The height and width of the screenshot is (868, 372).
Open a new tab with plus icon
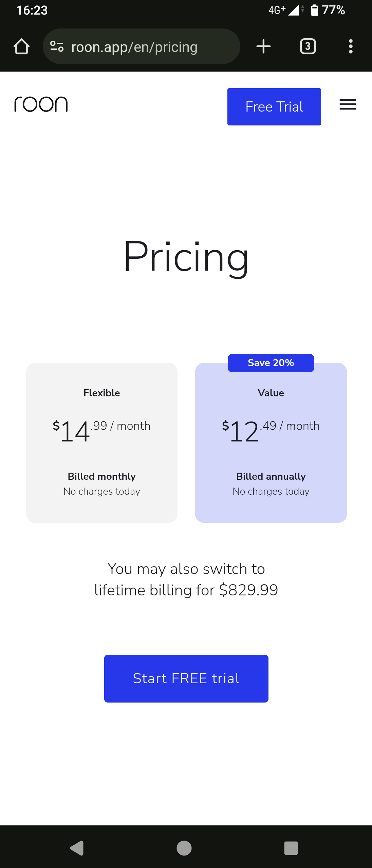pos(263,46)
